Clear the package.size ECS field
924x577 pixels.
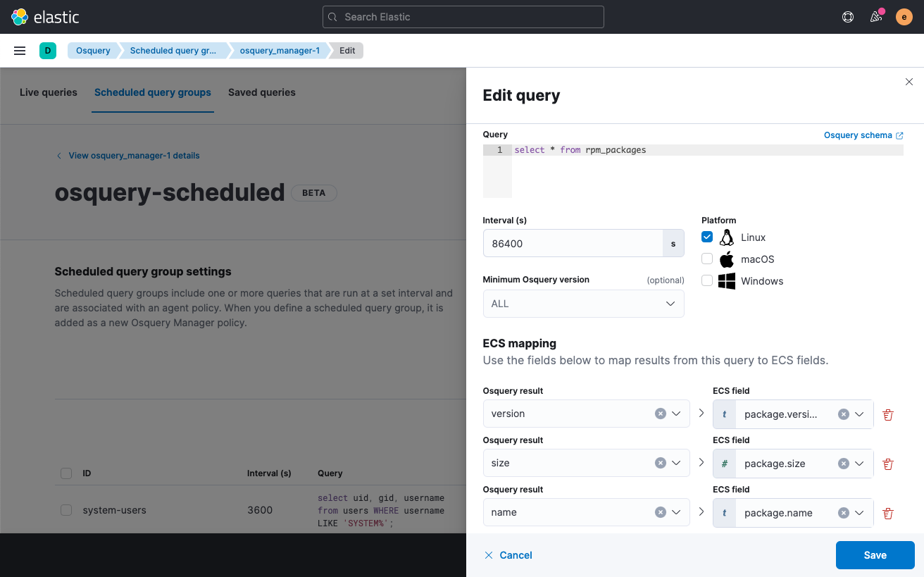(844, 464)
